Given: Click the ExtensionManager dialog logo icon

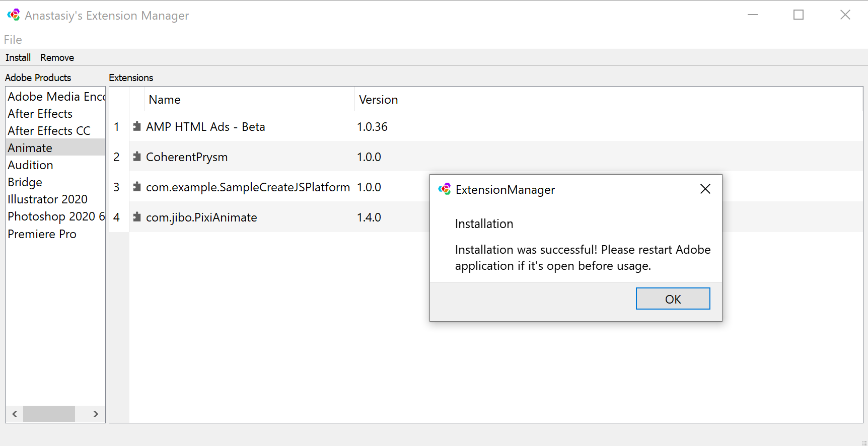Looking at the screenshot, I should [445, 189].
